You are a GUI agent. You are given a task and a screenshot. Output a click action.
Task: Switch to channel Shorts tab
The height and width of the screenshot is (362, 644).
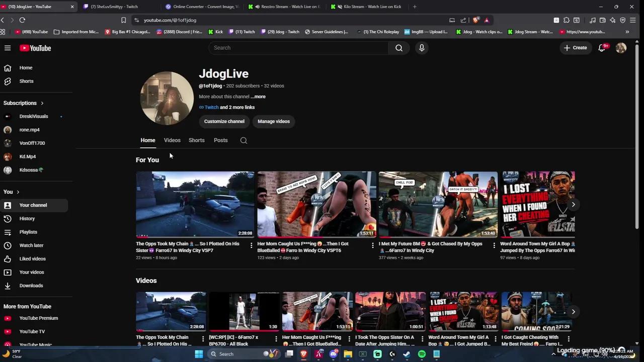tap(197, 140)
